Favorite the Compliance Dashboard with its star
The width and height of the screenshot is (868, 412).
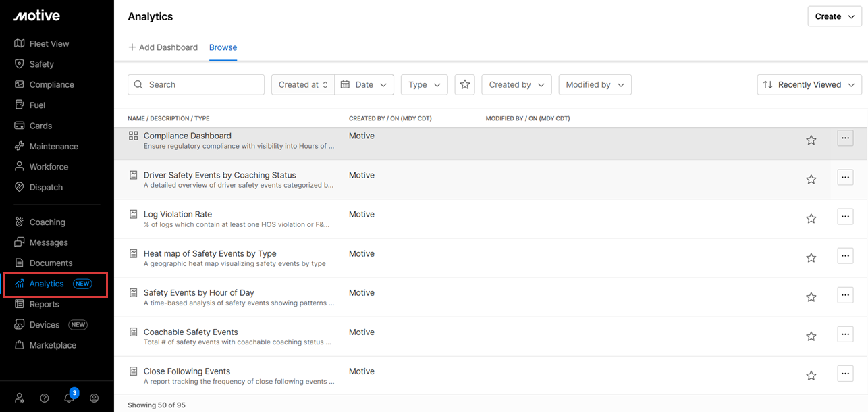coord(811,140)
